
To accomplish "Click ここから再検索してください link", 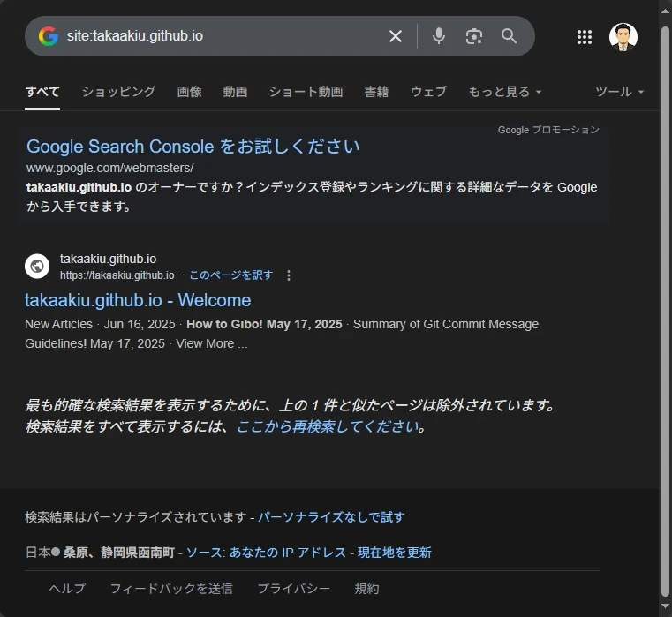I will pos(328,426).
